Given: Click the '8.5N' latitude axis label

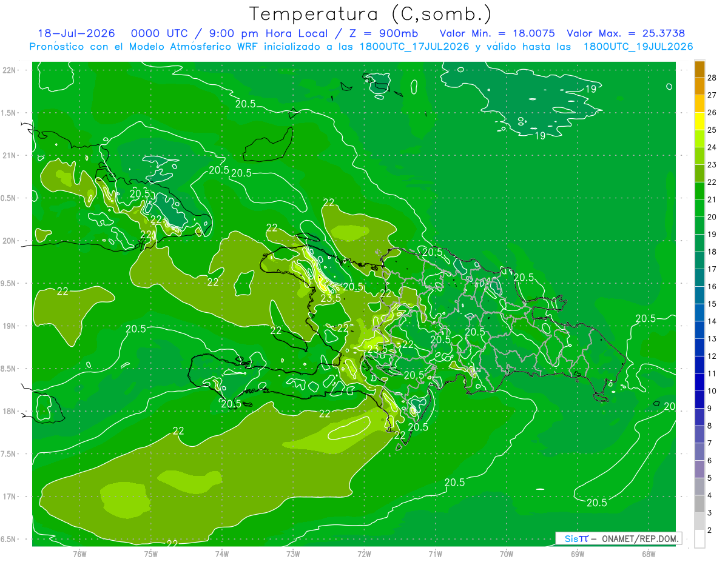Looking at the screenshot, I should (x=8, y=369).
